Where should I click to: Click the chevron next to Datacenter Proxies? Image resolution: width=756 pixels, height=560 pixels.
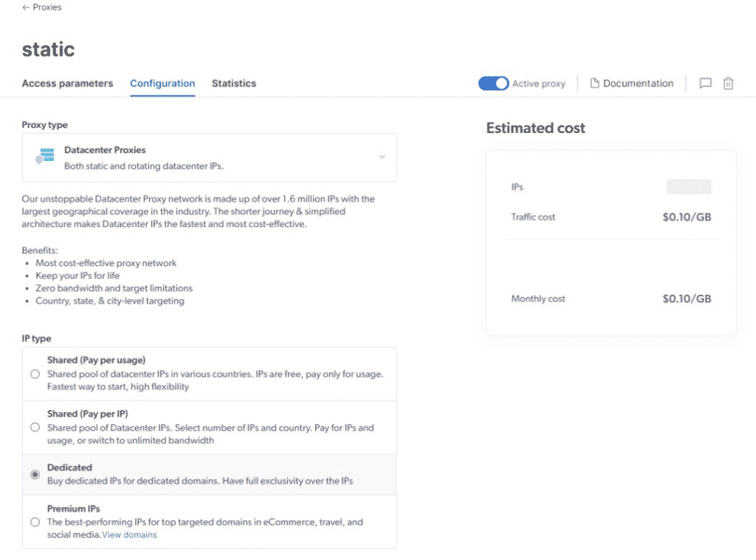382,157
